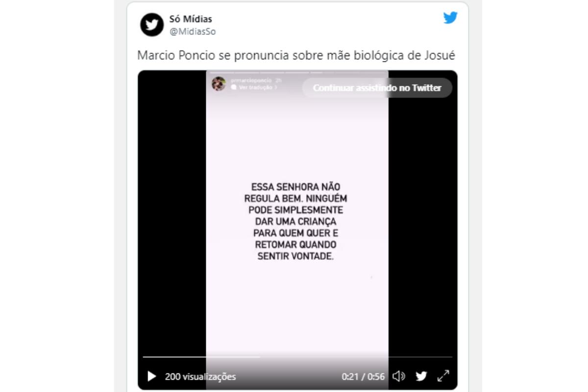Click the story segment bars atop video

click(x=297, y=72)
